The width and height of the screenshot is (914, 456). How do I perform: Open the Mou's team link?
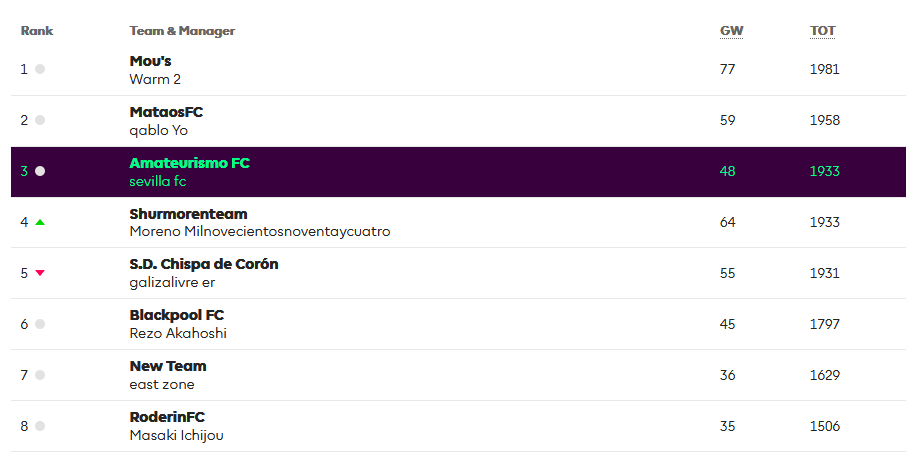150,61
